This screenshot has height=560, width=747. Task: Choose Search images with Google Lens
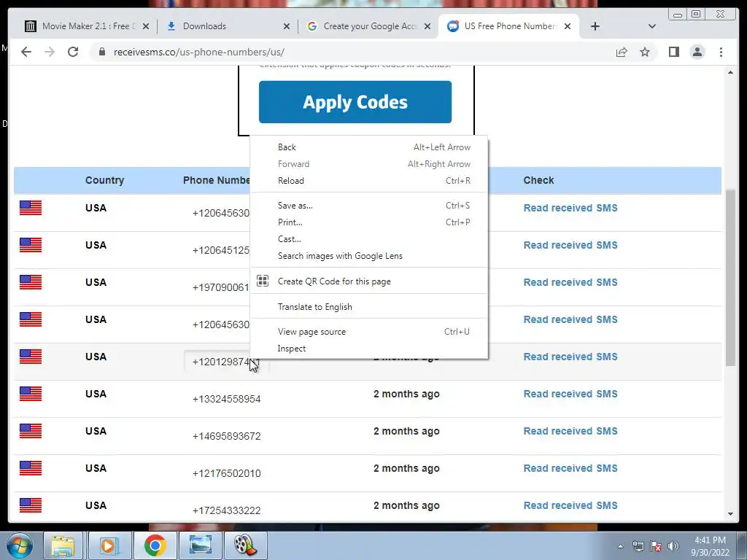(x=368, y=256)
